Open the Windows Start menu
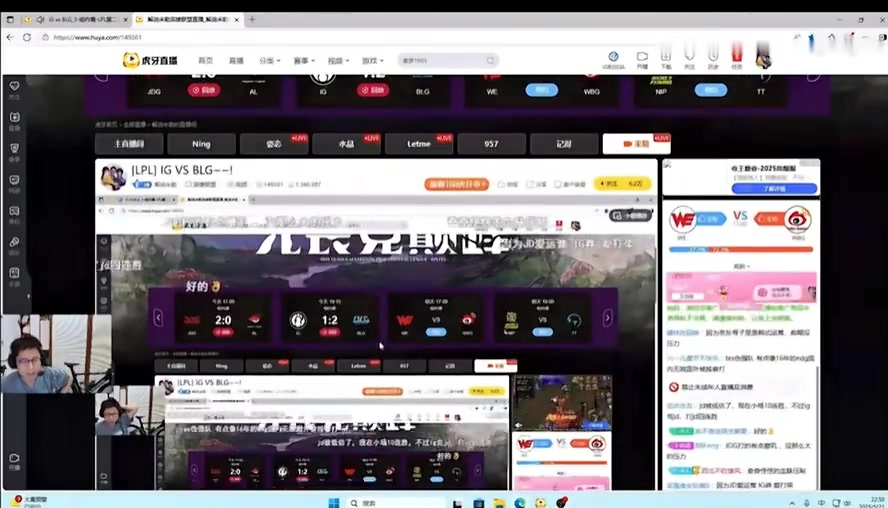 coord(333,502)
